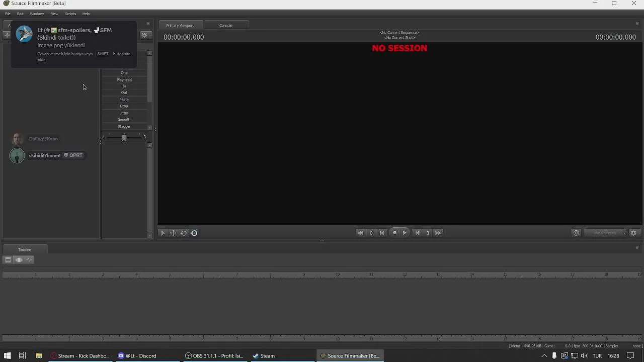The width and height of the screenshot is (644, 362).
Task: Click the Playhead preset button
Action: pos(124,79)
